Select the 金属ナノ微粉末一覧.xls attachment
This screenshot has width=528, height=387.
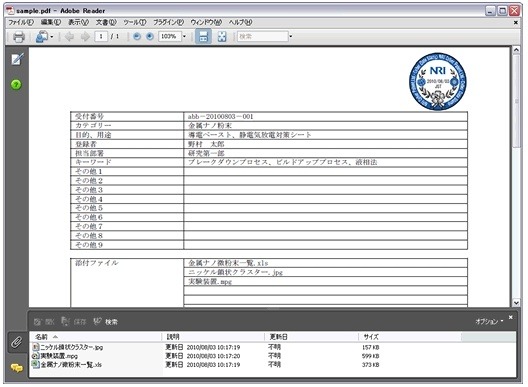[x=67, y=364]
